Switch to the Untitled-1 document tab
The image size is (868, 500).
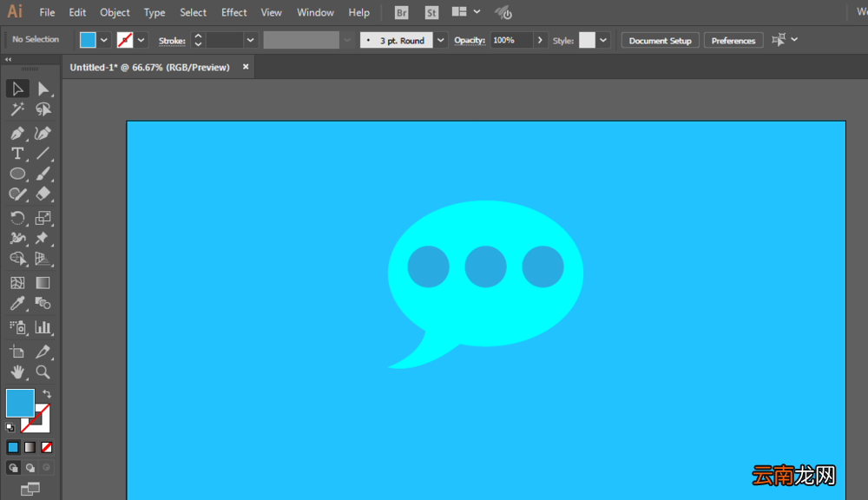click(150, 67)
